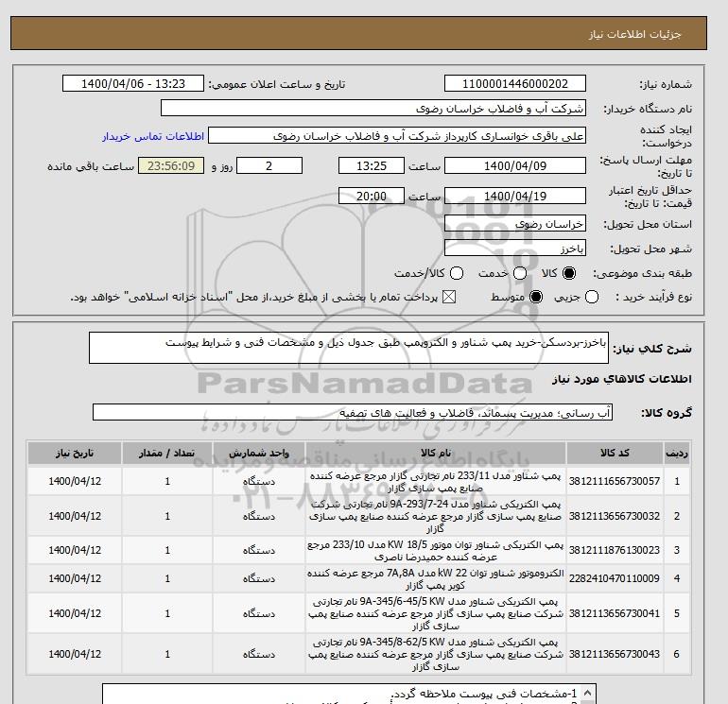
Task: Click item code 3812113656730032
Action: (x=615, y=516)
